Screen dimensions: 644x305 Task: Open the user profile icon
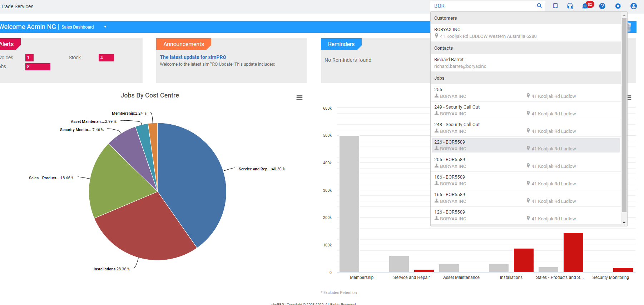coord(634,6)
